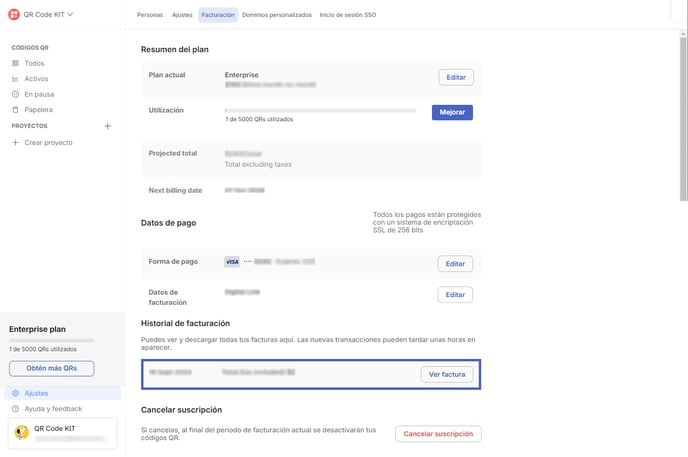Open the QR Code KIT workspace dropdown
The image size is (688, 457).
pyautogui.click(x=70, y=15)
